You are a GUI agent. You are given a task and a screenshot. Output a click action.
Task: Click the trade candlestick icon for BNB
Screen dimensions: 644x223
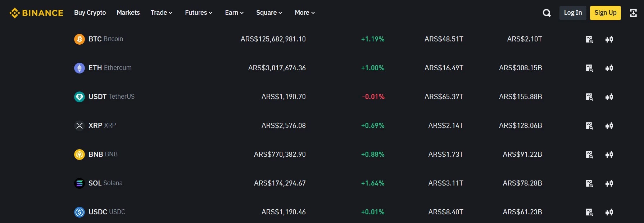609,154
